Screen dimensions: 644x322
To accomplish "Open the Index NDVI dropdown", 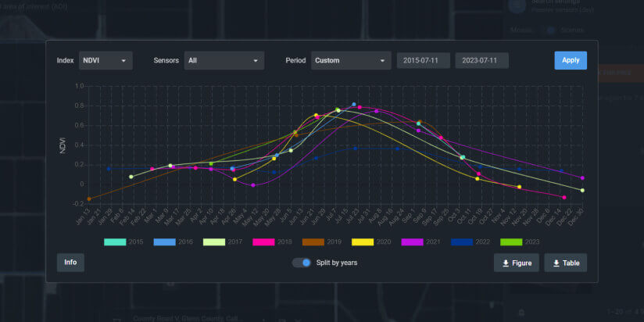I will pos(106,60).
